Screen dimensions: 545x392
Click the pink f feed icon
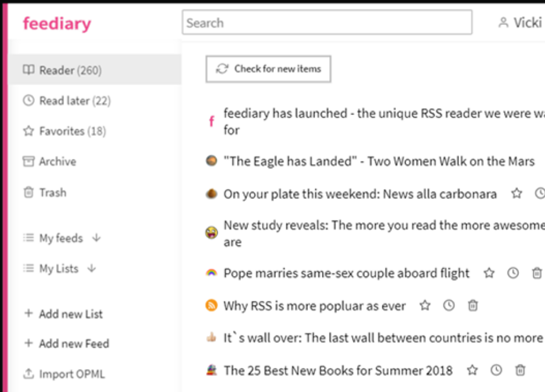tap(211, 122)
